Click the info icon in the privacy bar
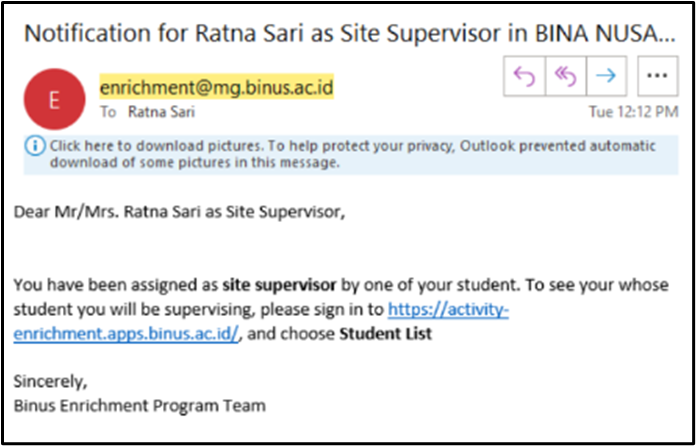The height and width of the screenshot is (446, 696). (37, 146)
